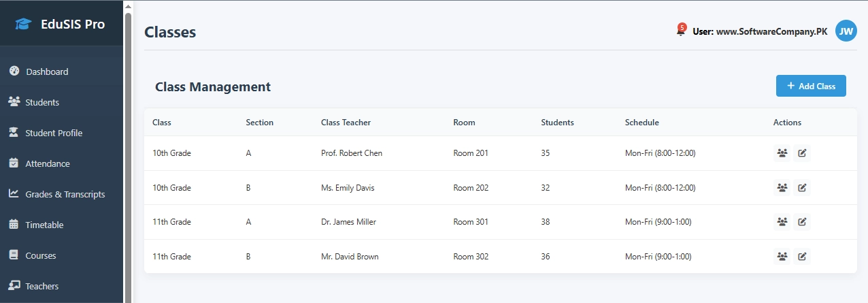Viewport: 868px width, 303px height.
Task: Go to the Students page
Action: 42,102
